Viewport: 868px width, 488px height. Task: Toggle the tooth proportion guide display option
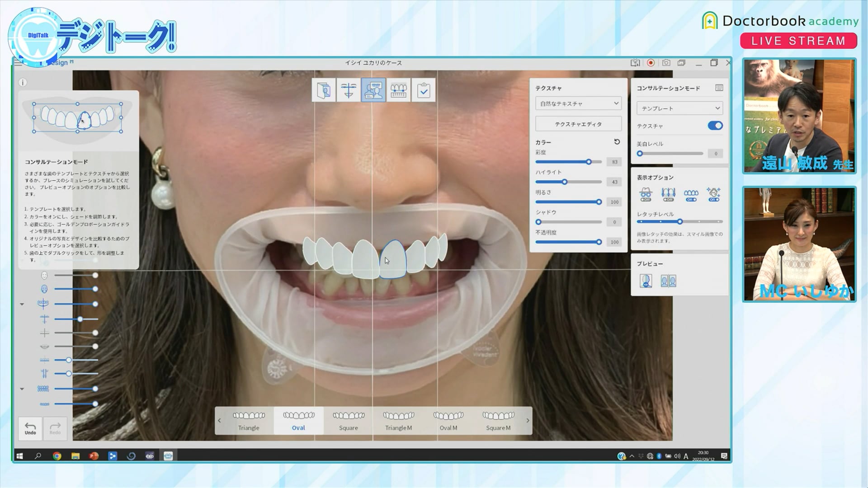668,194
